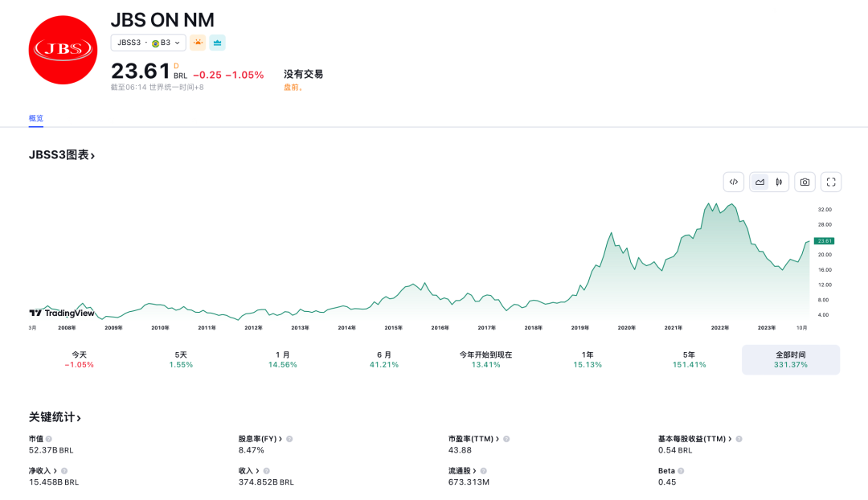This screenshot has width=868, height=500.
Task: Select the 1年 time range
Action: (588, 359)
